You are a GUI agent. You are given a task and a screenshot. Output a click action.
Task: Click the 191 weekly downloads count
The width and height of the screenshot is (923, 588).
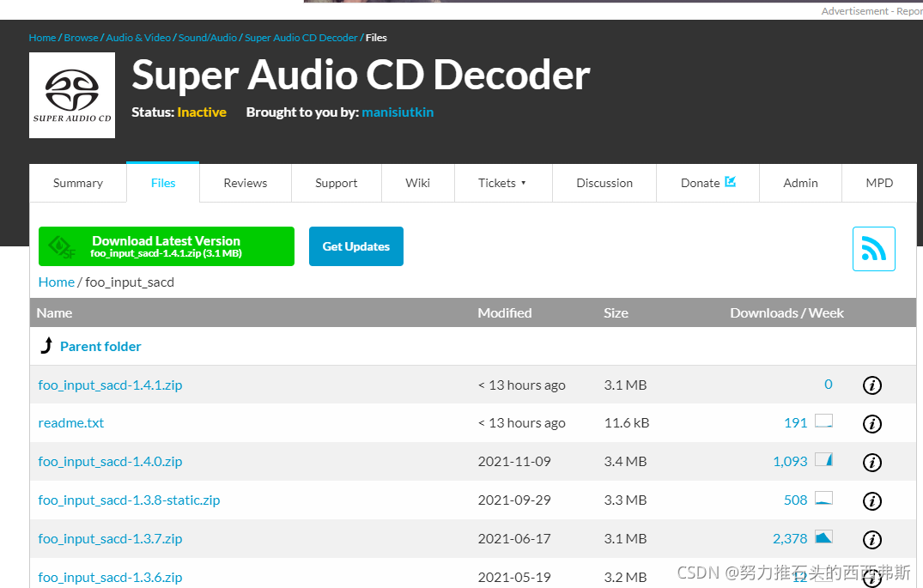795,422
